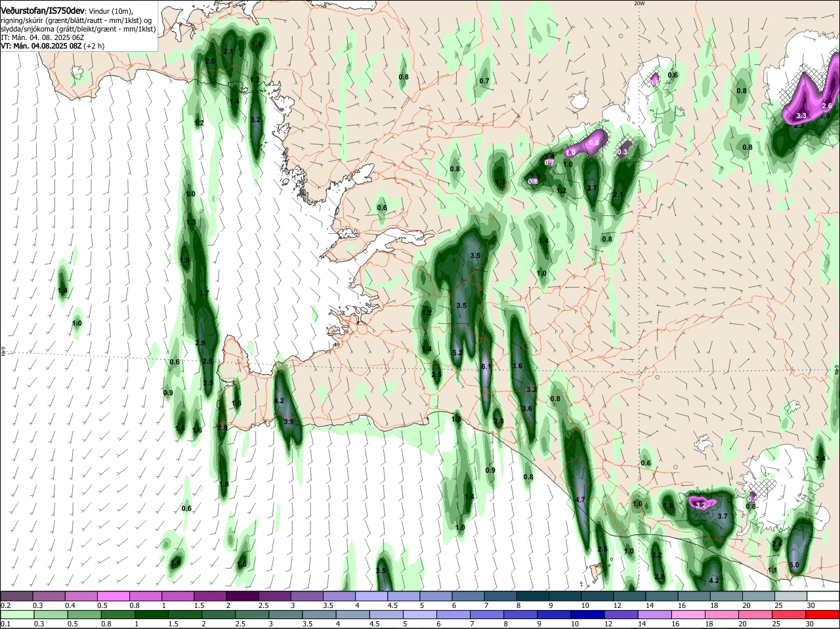Click the 30 label in the lower legend row

tap(809, 624)
